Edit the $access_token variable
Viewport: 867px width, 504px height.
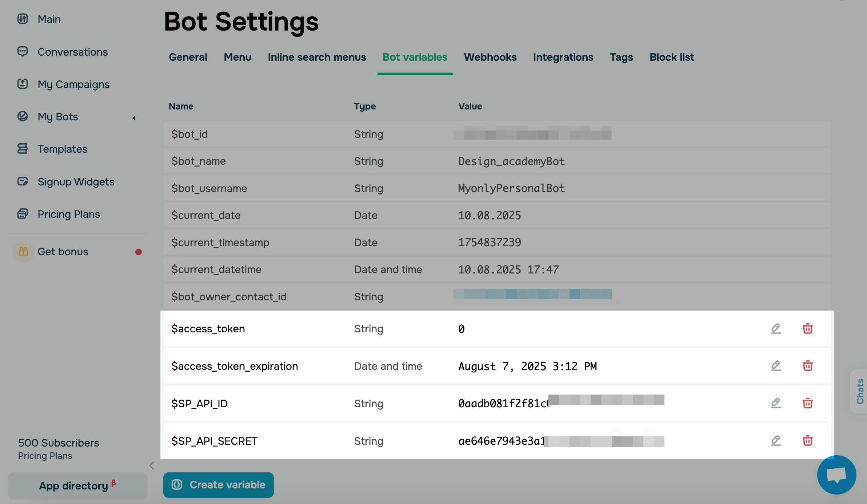tap(776, 328)
